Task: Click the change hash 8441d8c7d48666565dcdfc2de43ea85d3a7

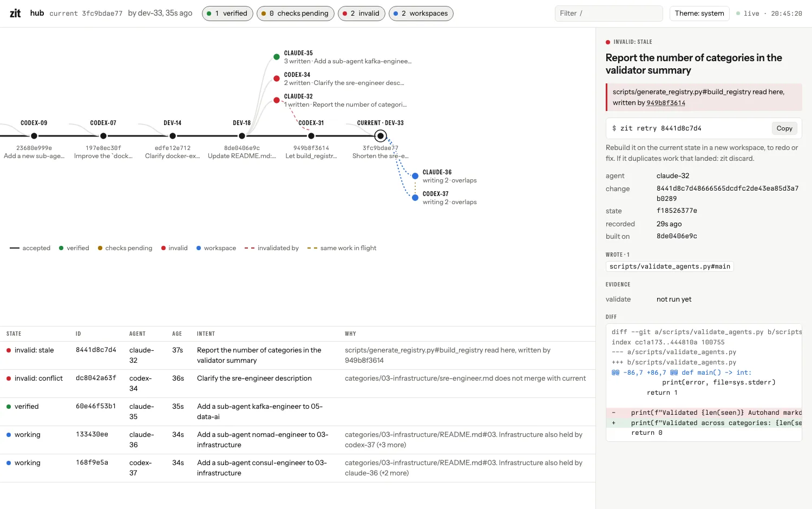Action: (x=728, y=193)
